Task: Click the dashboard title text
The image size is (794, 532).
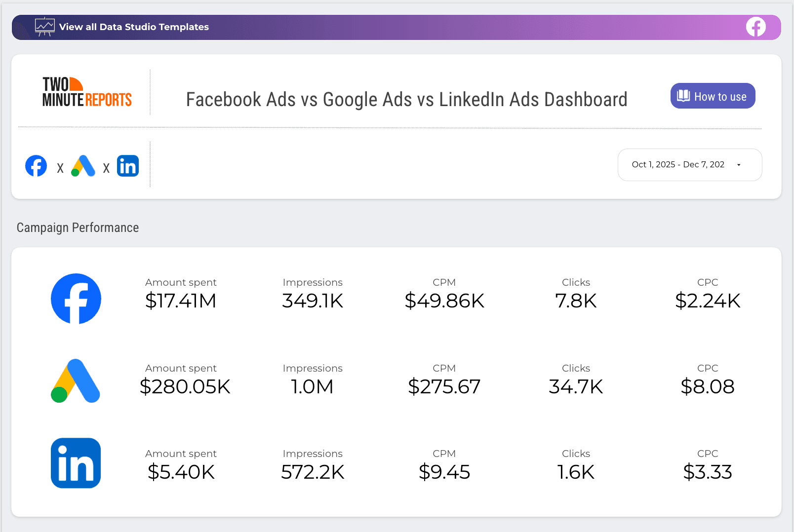Action: (406, 99)
